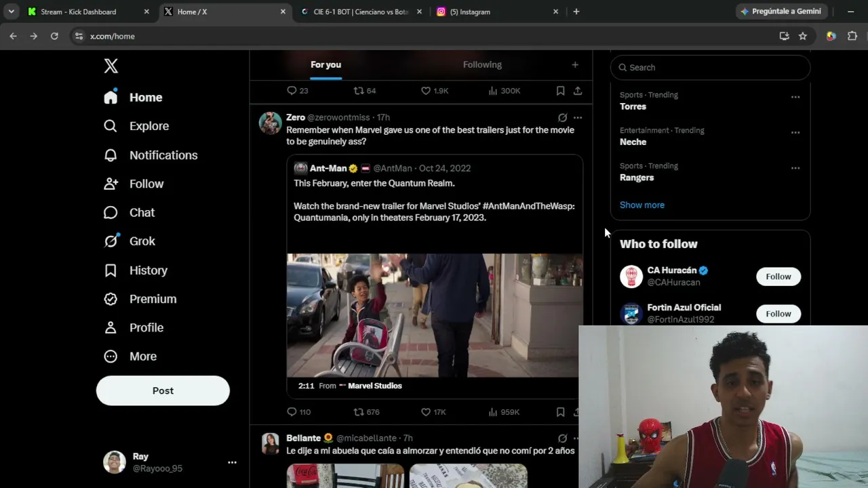
Task: Close the Instagram browser tab
Action: 555,12
